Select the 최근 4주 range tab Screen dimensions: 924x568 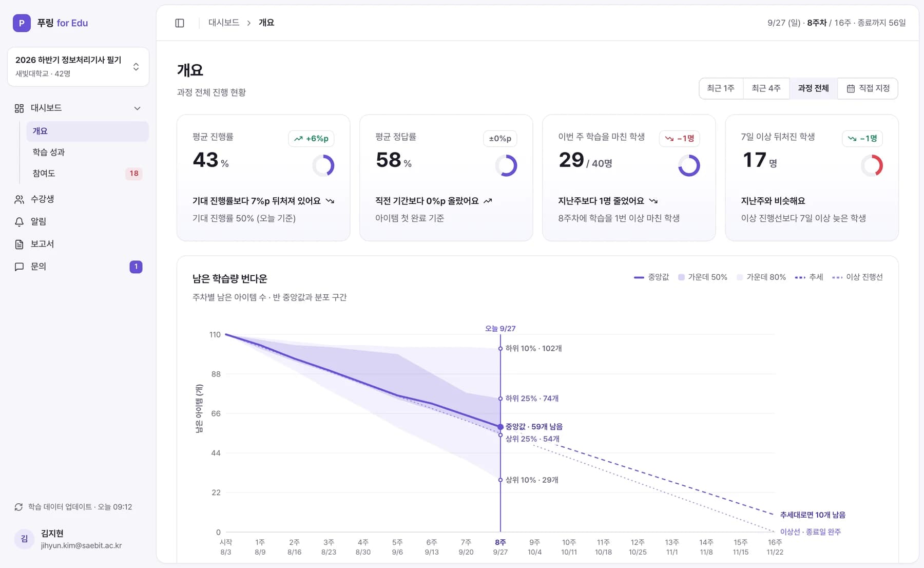766,88
